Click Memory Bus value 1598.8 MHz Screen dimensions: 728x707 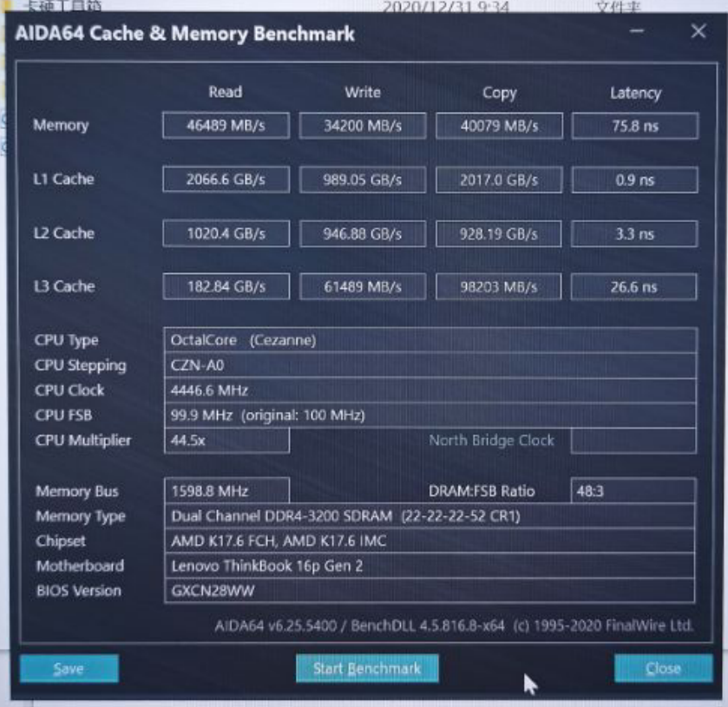227,491
